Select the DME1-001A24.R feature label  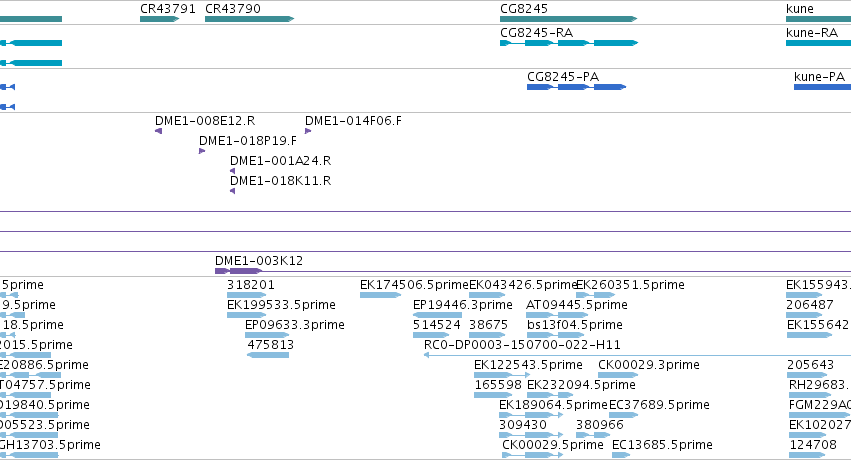[x=281, y=161]
